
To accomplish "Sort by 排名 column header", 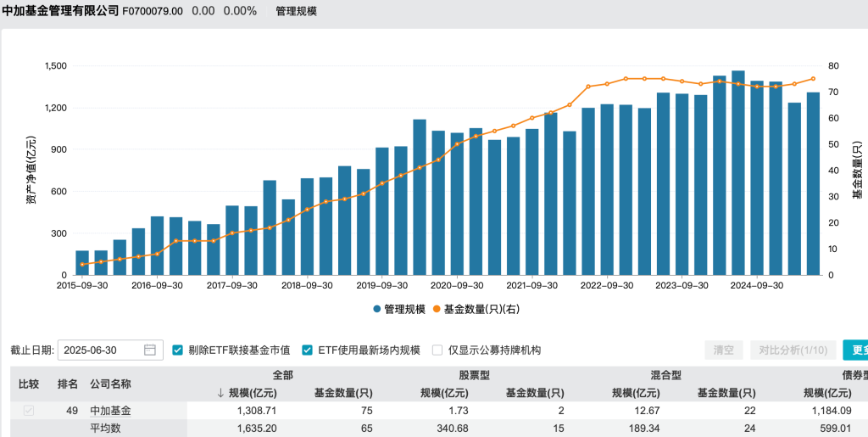I will 68,384.
